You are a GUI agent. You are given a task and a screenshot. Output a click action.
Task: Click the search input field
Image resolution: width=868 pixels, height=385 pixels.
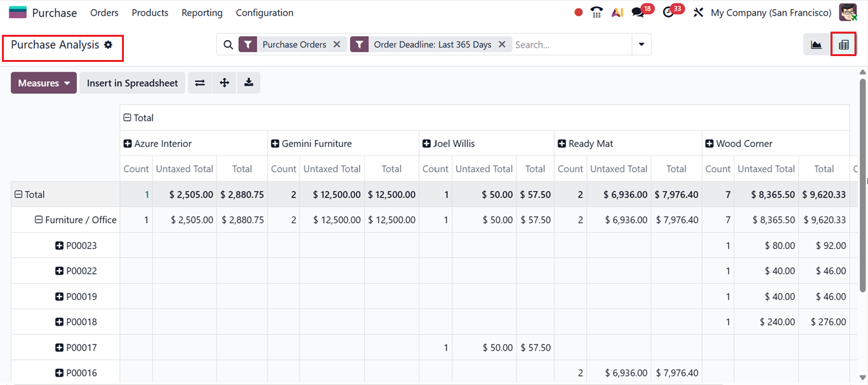coord(571,44)
